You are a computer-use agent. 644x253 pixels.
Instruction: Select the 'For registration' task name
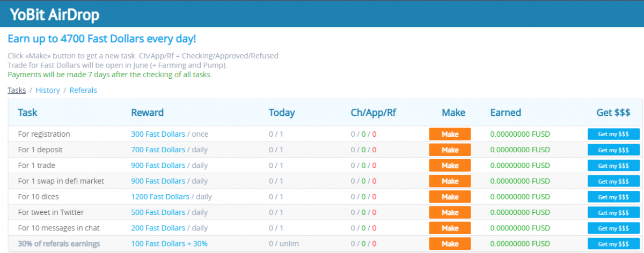point(44,134)
